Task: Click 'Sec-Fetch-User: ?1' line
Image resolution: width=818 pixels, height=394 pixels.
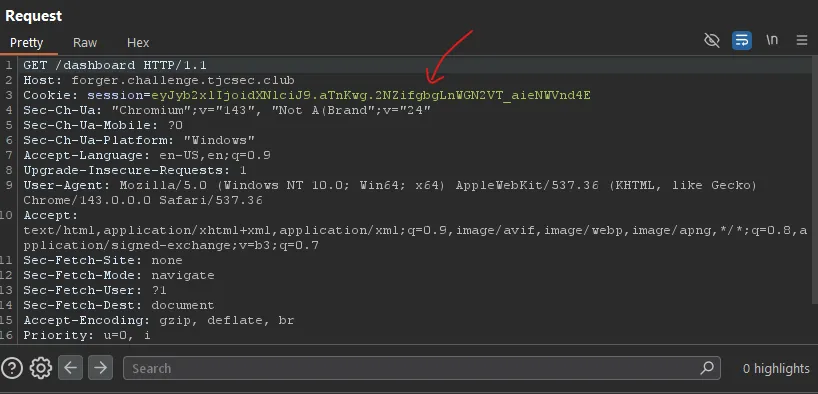Action: (x=95, y=290)
